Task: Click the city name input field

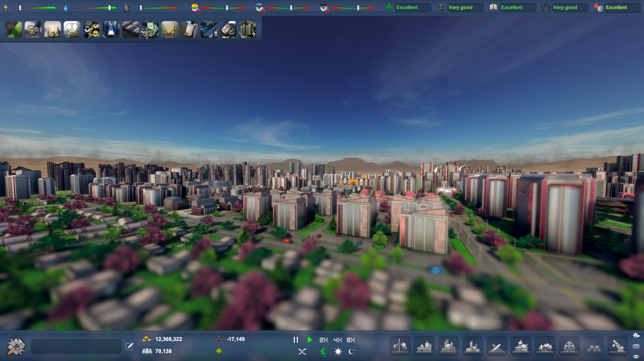Action: pos(76,347)
